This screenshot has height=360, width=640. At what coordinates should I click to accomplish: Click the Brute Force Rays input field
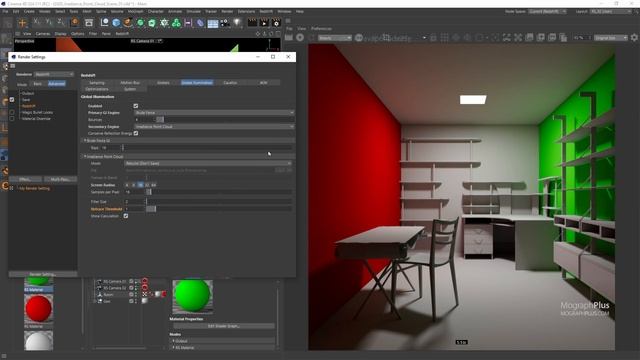111,148
